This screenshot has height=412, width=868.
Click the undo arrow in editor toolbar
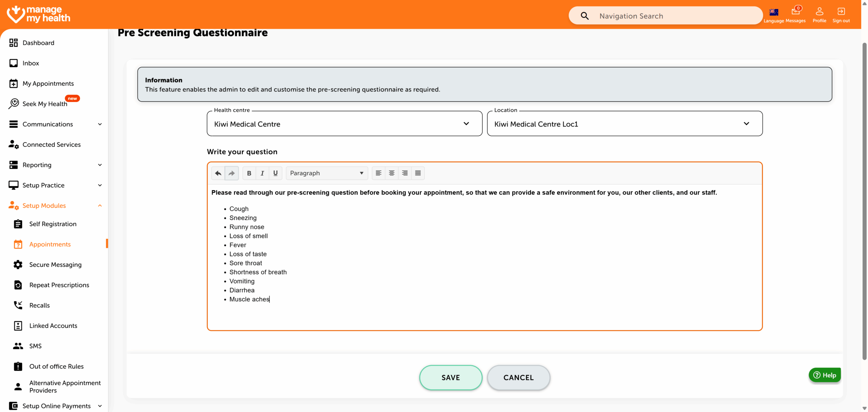(x=218, y=173)
